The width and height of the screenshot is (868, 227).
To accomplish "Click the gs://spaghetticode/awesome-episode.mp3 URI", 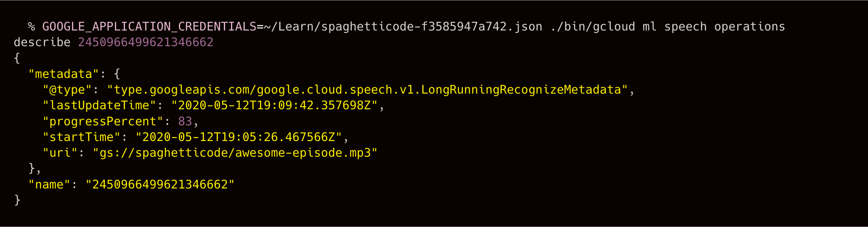I will [235, 152].
